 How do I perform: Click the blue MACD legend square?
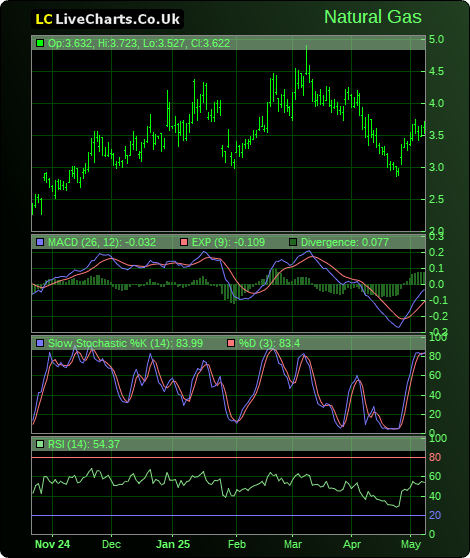point(40,242)
